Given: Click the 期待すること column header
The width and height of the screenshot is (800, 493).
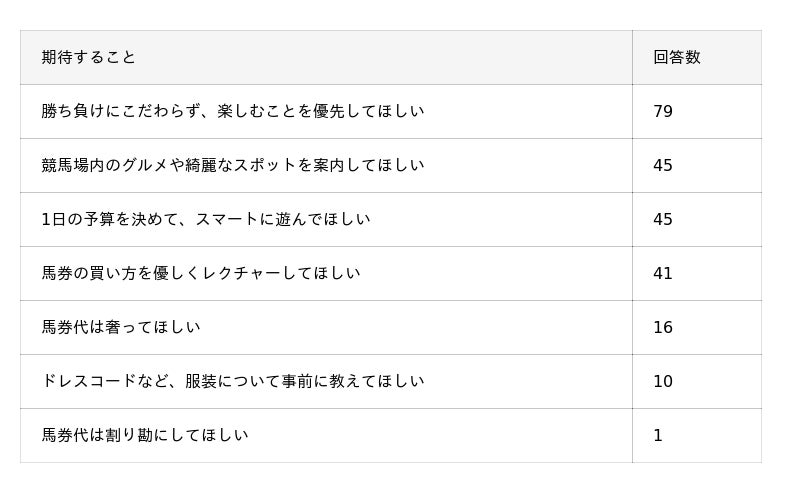Looking at the screenshot, I should click(x=89, y=58).
